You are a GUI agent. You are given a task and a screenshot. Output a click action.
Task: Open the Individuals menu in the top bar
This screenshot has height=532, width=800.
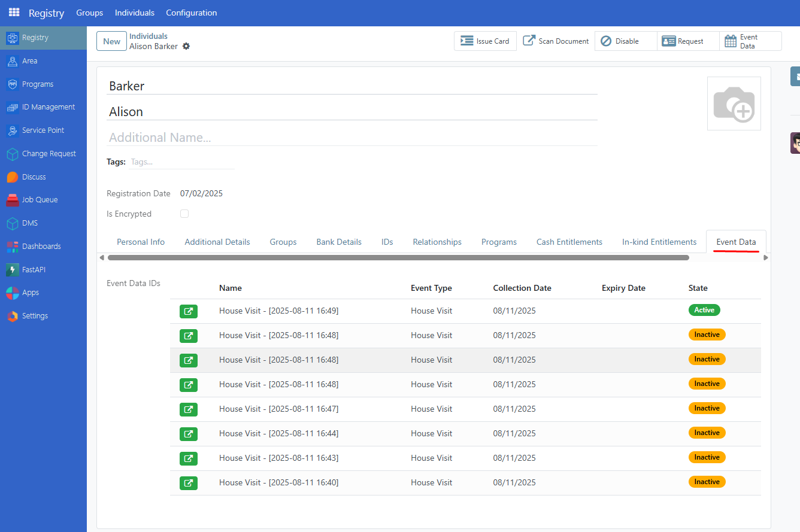(134, 13)
